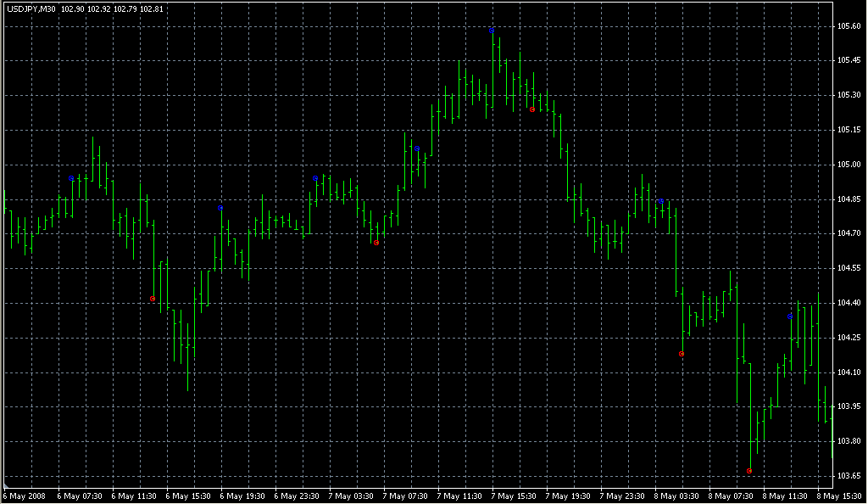Click the 103.65 price label on the scale
This screenshot has height=504, width=868.
[x=849, y=476]
